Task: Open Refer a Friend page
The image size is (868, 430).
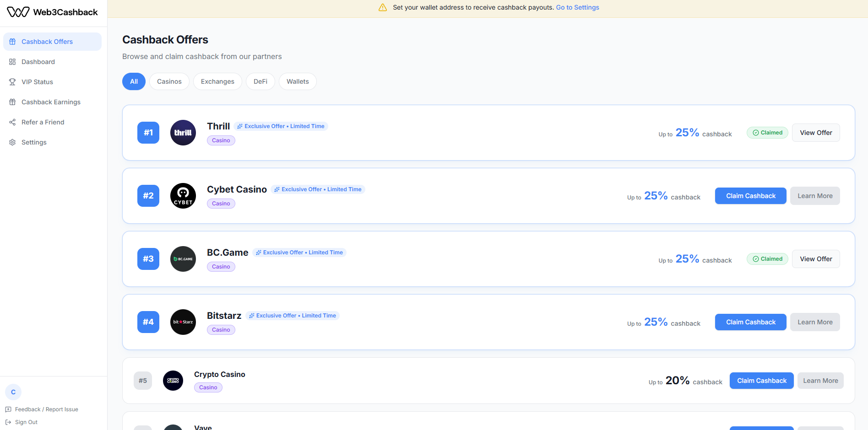Action: [x=52, y=122]
